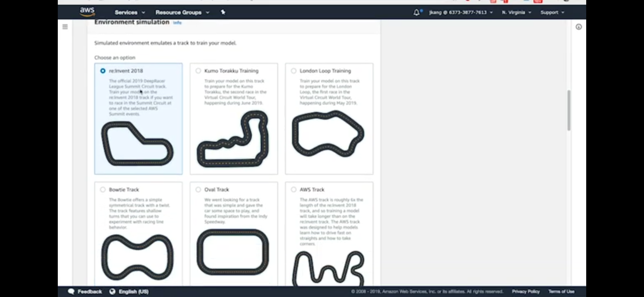Click the London Loop track image

(328, 134)
